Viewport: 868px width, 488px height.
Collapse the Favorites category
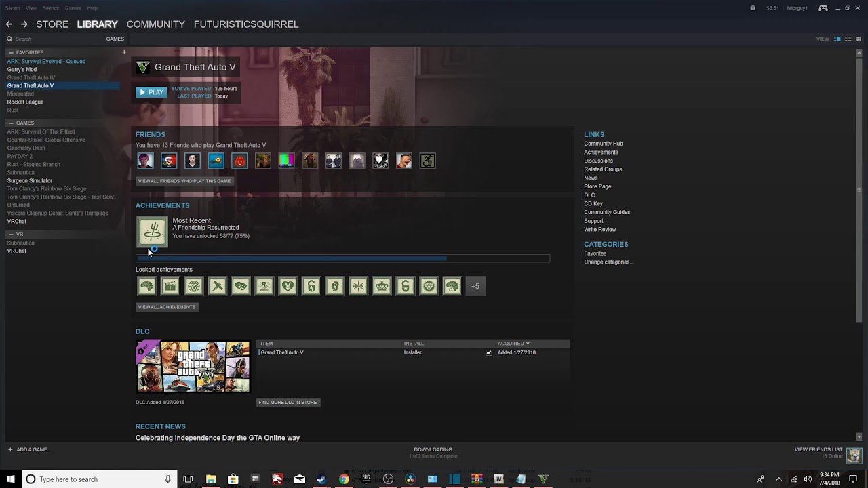pos(10,52)
